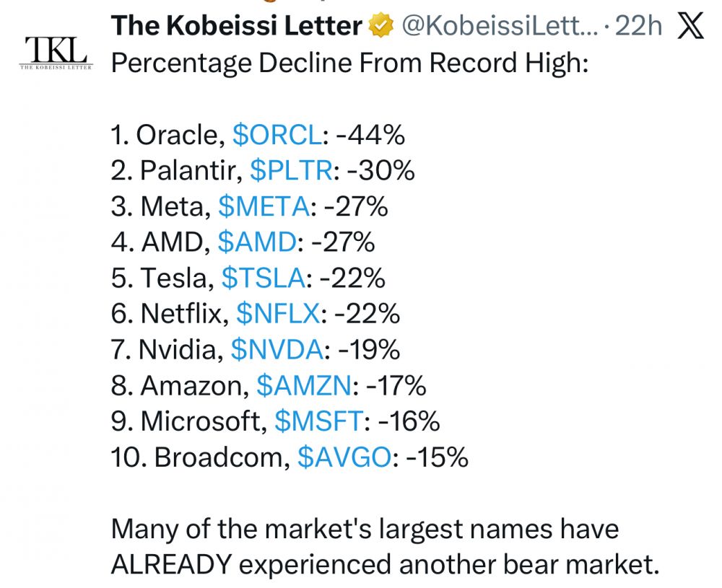
Task: Click the $AVGO ticker link
Action: (343, 457)
